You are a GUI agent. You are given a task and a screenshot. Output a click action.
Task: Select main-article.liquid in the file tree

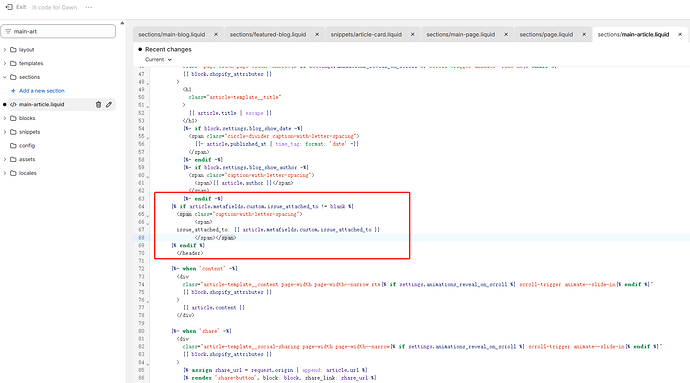click(41, 104)
